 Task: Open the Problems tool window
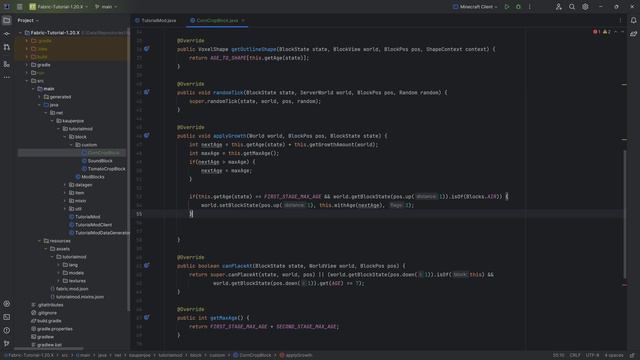click(7, 330)
